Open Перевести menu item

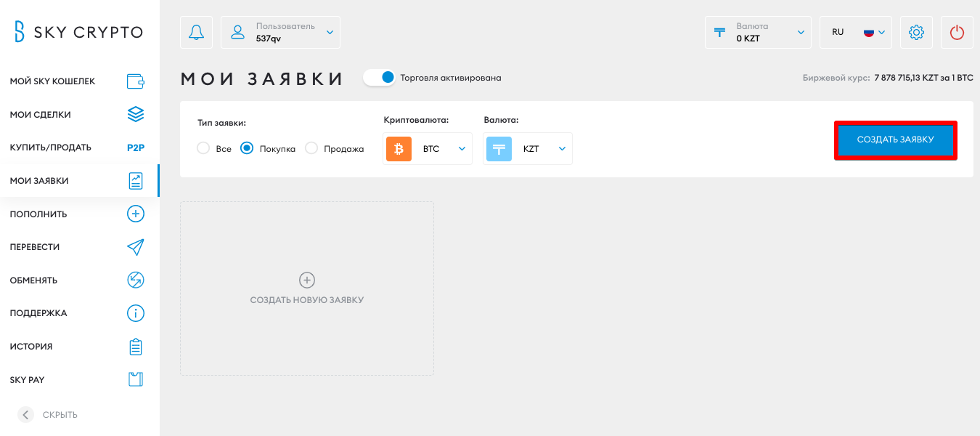coord(79,247)
